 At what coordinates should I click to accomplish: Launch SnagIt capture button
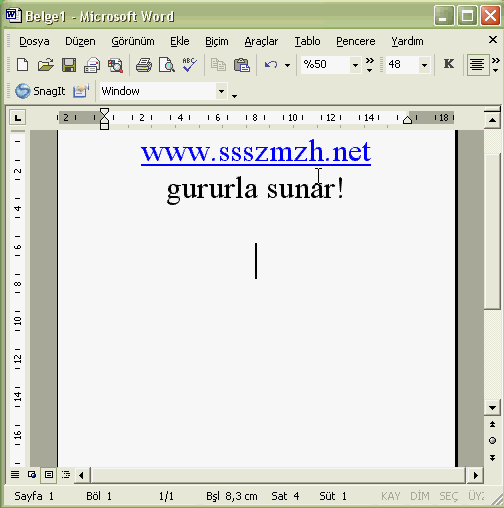point(40,91)
